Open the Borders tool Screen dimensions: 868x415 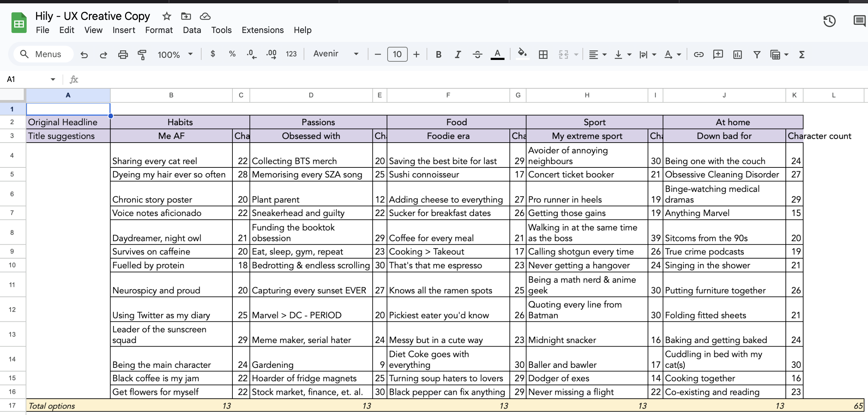[x=543, y=55]
